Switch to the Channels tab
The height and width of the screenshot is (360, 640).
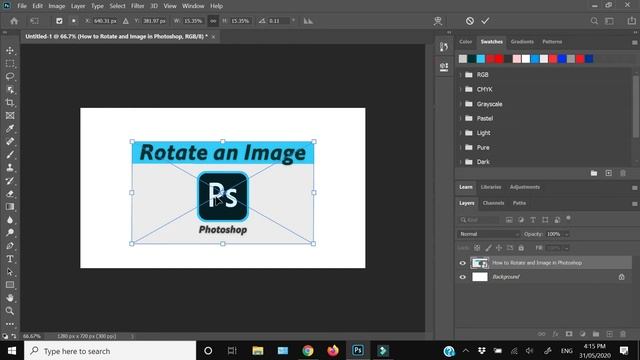point(493,203)
